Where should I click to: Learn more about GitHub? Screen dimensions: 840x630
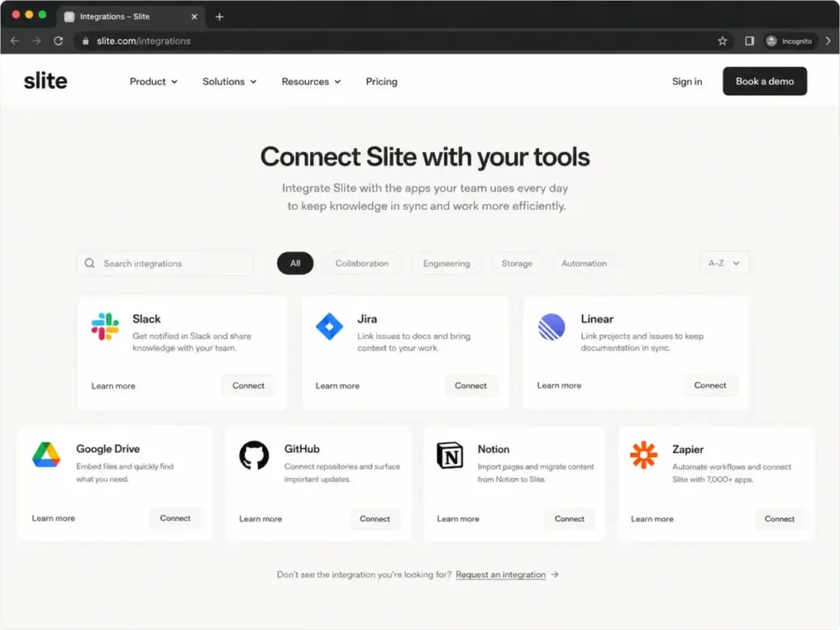tap(260, 518)
